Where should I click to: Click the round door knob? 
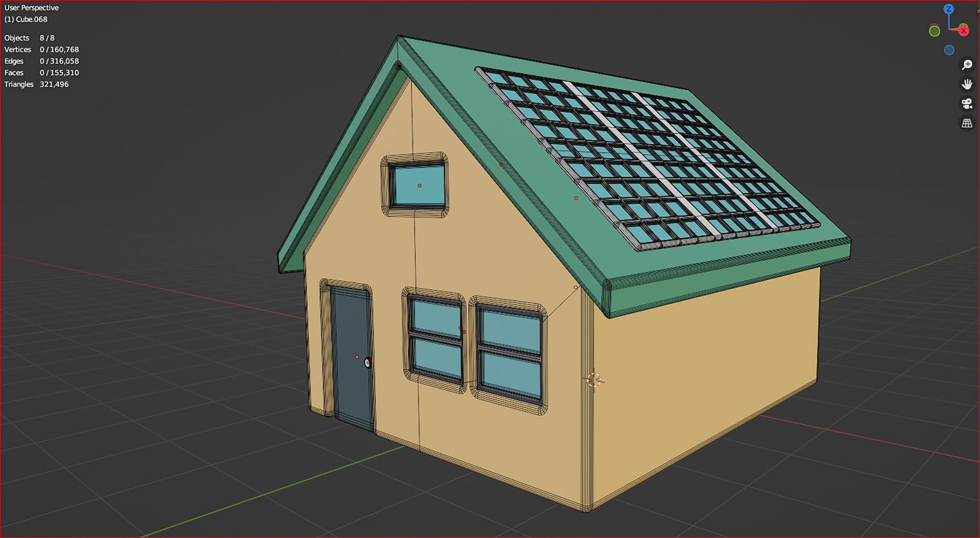click(x=367, y=362)
